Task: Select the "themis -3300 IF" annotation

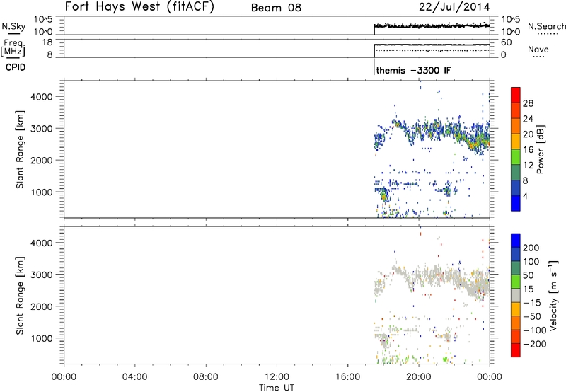Action: [x=413, y=70]
